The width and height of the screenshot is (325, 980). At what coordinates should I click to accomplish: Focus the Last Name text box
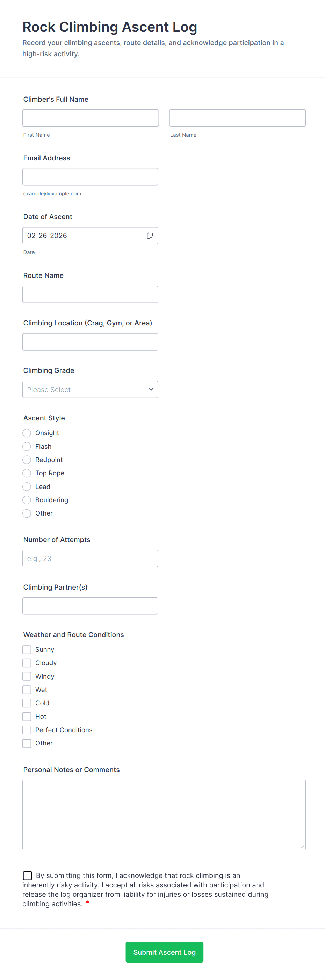click(237, 118)
